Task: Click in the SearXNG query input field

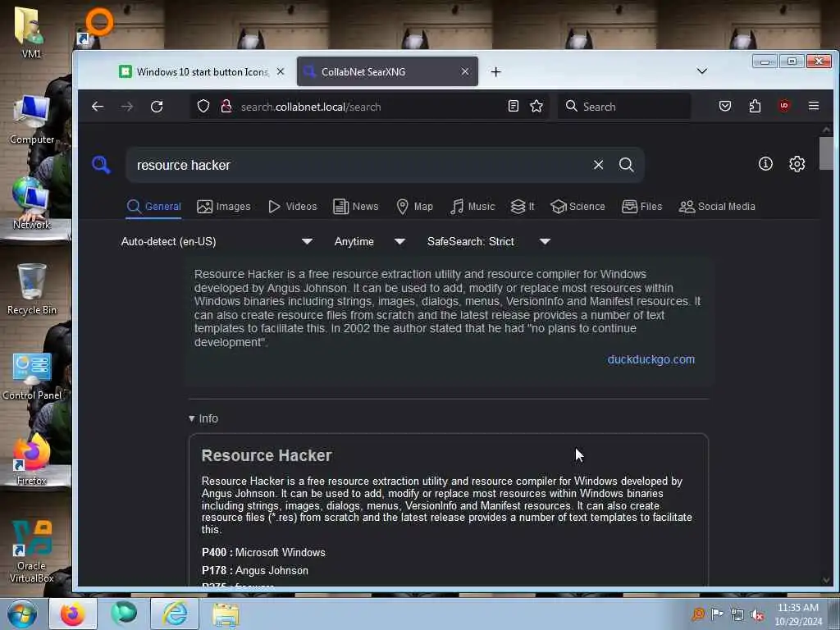Action: click(x=359, y=165)
